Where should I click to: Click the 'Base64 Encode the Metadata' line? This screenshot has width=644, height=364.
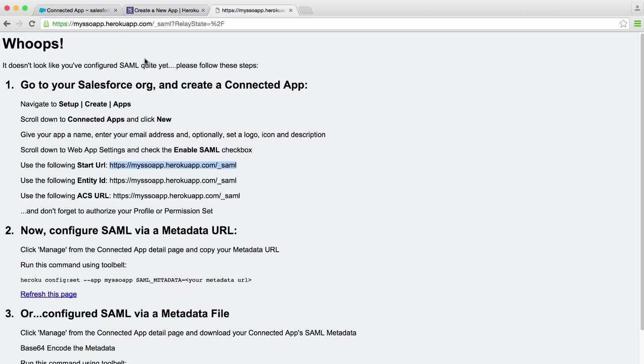68,348
